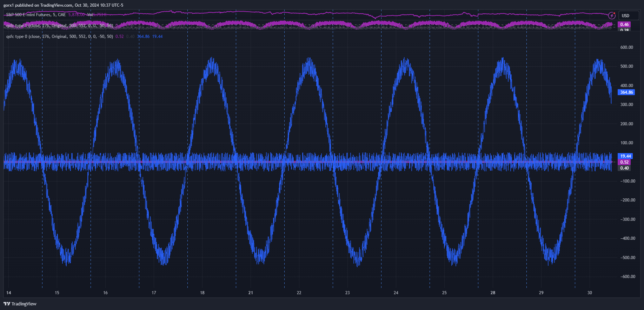Click date label 29 on time axis
Image resolution: width=644 pixels, height=310 pixels.
[541, 293]
